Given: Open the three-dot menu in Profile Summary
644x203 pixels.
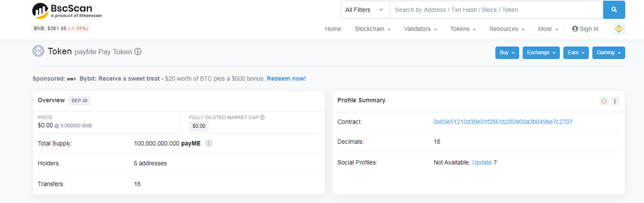Looking at the screenshot, I should pos(615,101).
